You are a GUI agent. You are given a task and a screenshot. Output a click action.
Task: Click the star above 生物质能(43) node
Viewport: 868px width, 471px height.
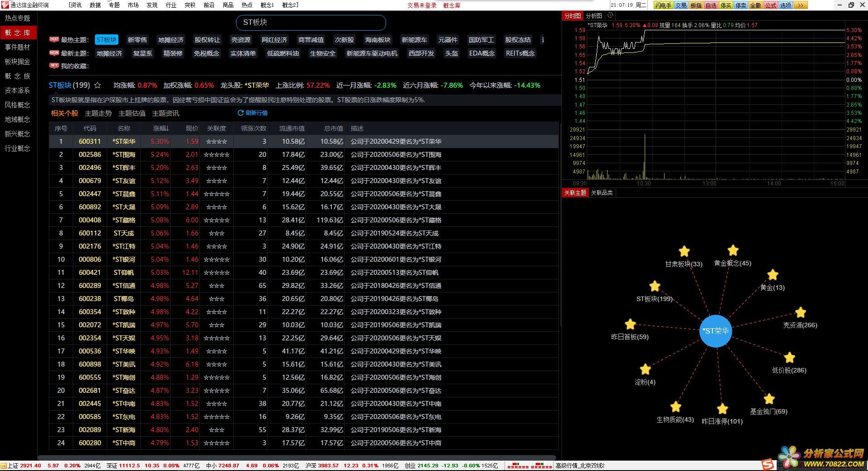pyautogui.click(x=675, y=407)
